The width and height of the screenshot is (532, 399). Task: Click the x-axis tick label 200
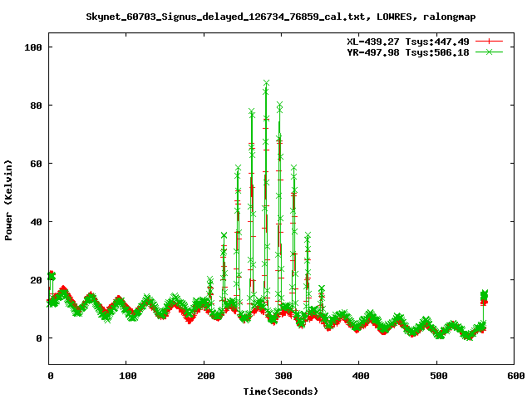(x=205, y=376)
